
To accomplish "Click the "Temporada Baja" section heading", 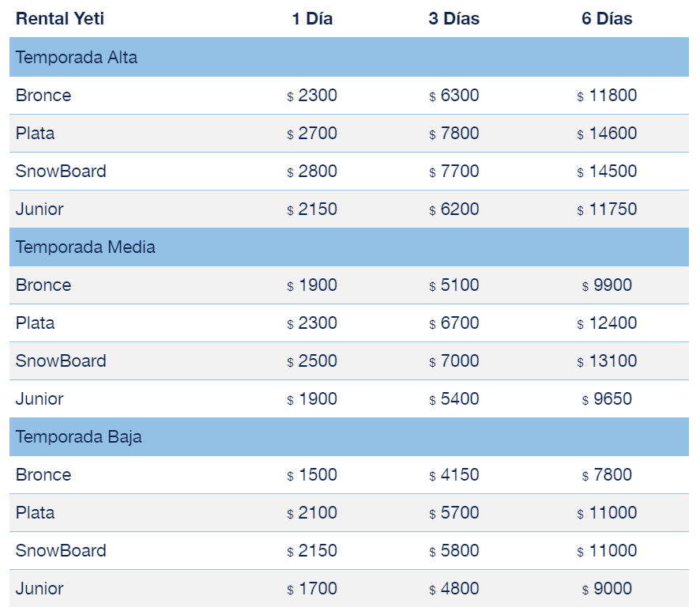I will 79,437.
